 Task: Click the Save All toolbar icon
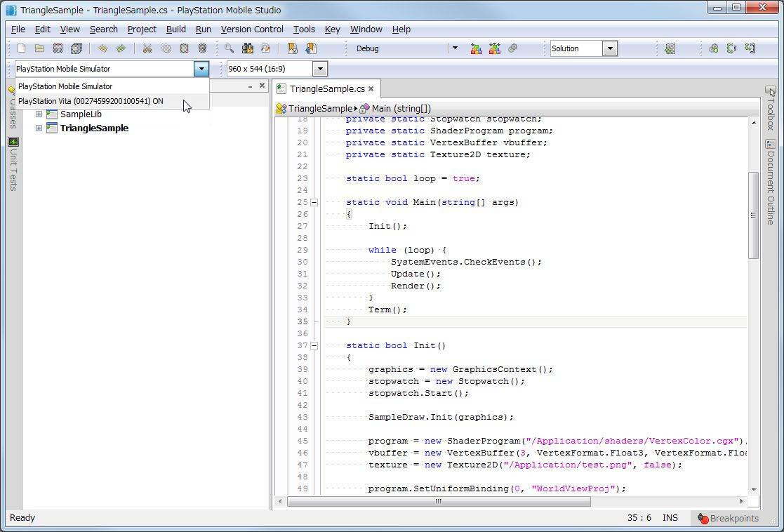[x=76, y=48]
